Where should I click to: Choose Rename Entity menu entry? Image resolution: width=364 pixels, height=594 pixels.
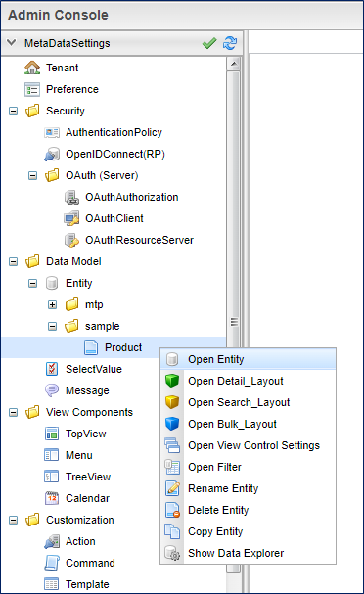pyautogui.click(x=249, y=489)
